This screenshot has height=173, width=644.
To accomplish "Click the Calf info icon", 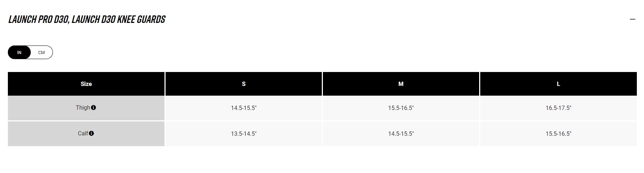I will click(x=92, y=133).
